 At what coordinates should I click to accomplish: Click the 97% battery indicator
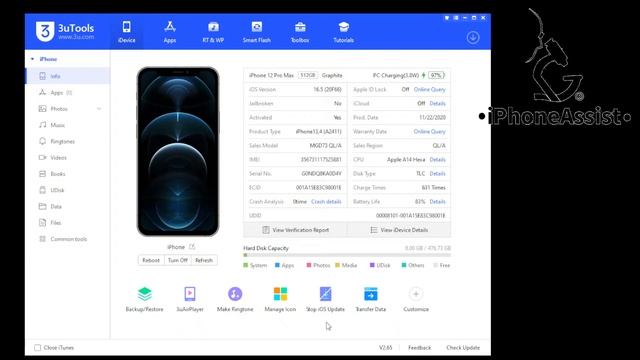tap(436, 76)
